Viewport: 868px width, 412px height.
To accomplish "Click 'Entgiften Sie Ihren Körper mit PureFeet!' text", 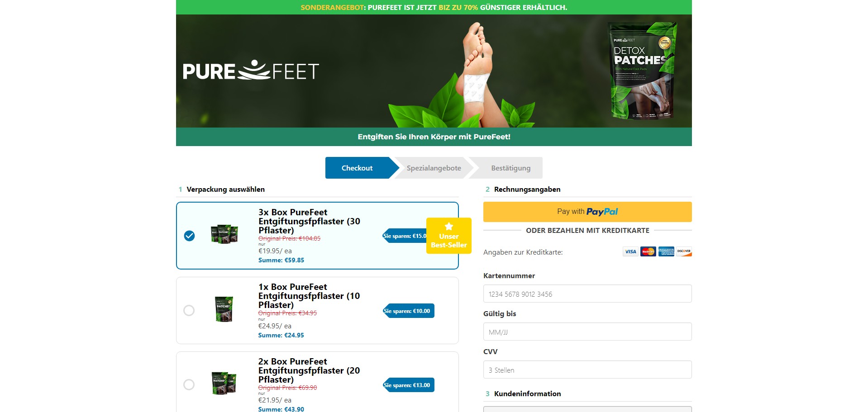I will (434, 137).
